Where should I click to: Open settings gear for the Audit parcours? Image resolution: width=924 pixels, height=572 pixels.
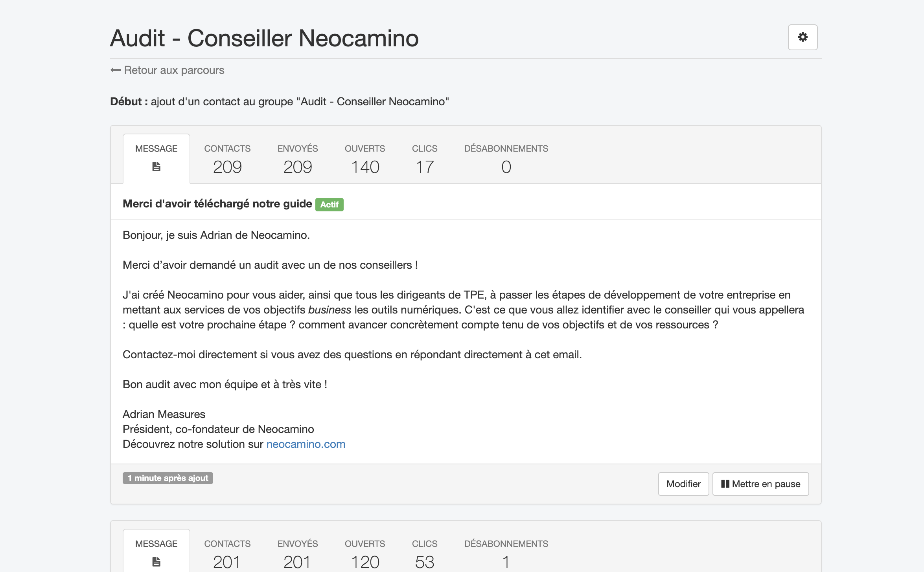[803, 37]
